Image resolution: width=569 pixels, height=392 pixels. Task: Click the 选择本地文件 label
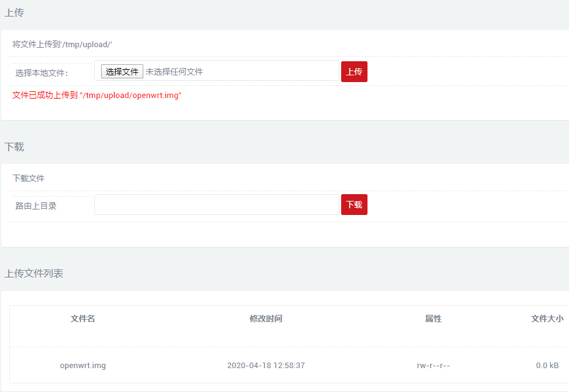point(42,73)
